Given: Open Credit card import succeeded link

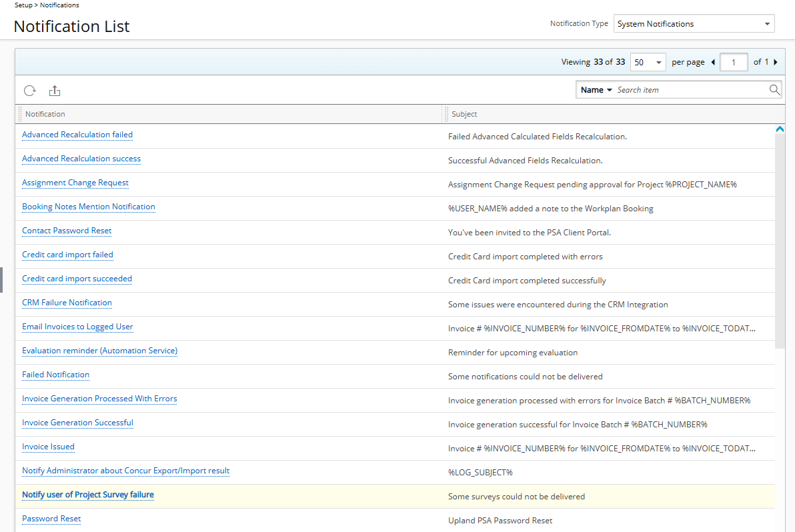Looking at the screenshot, I should coord(77,279).
